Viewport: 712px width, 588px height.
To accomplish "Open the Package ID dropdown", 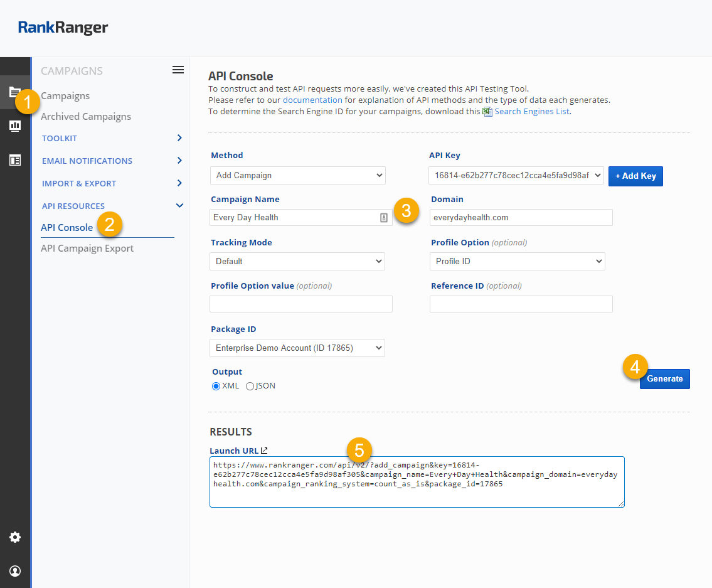I will (x=297, y=348).
